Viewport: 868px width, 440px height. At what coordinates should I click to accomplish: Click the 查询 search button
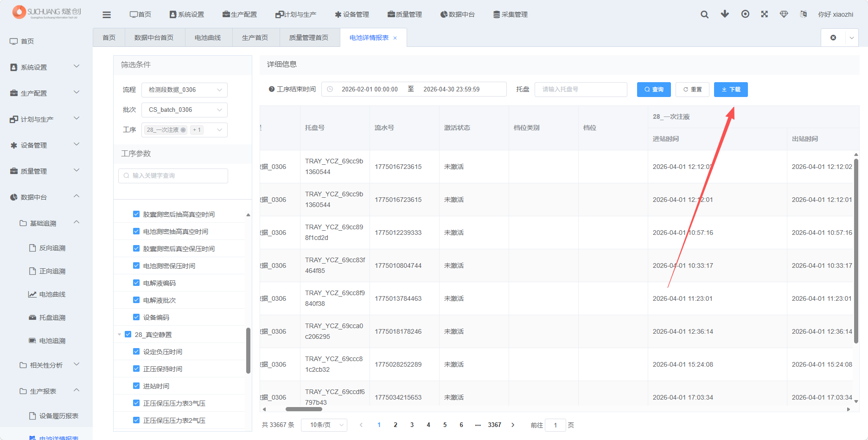click(654, 90)
